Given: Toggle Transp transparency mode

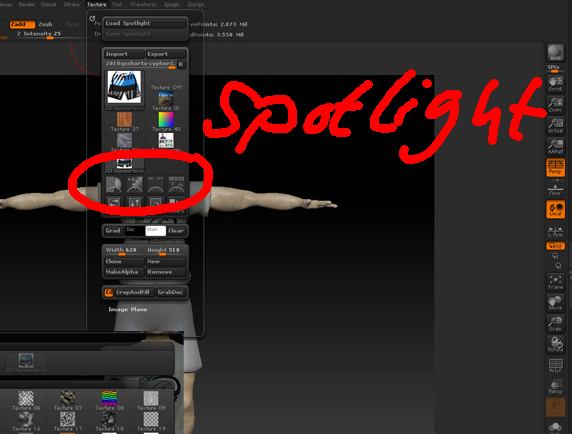Looking at the screenshot, I should click(x=555, y=386).
